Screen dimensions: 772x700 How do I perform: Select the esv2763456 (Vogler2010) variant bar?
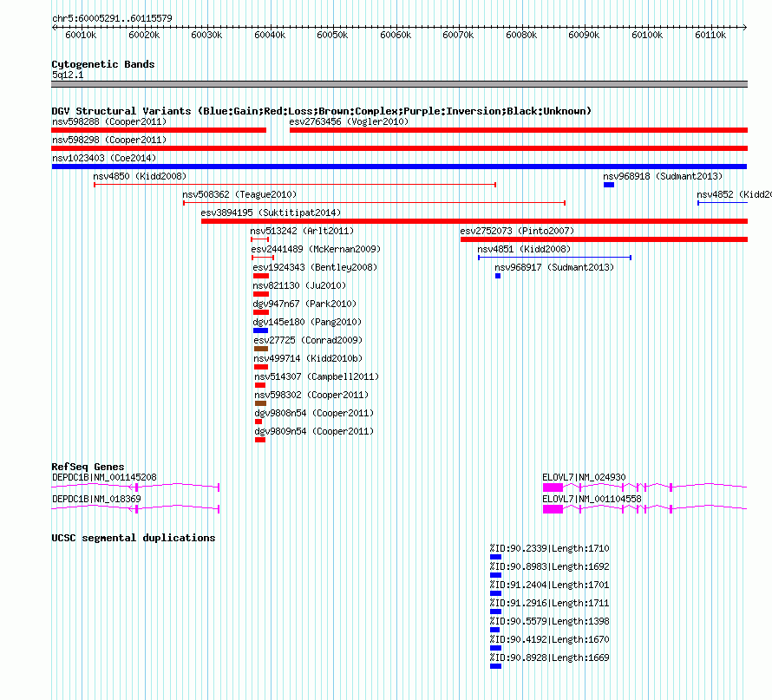coord(519,130)
